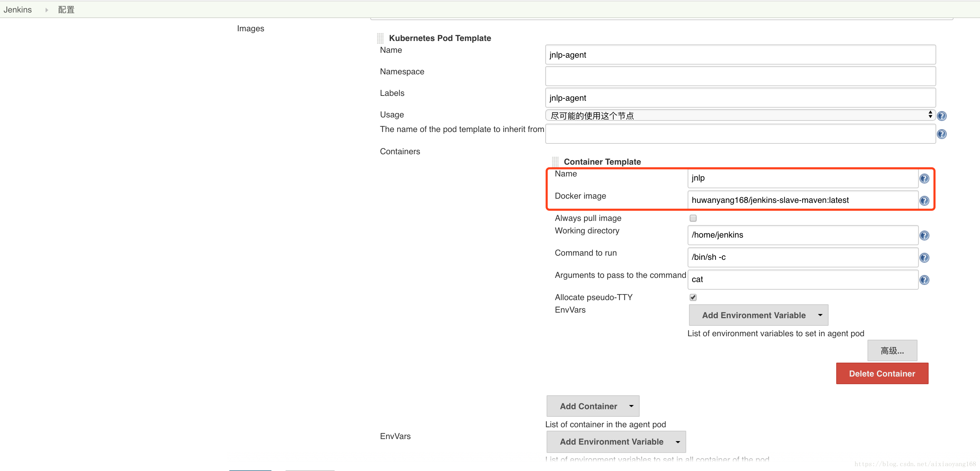980x471 pixels.
Task: Open advanced settings with 高级 button
Action: (x=892, y=350)
